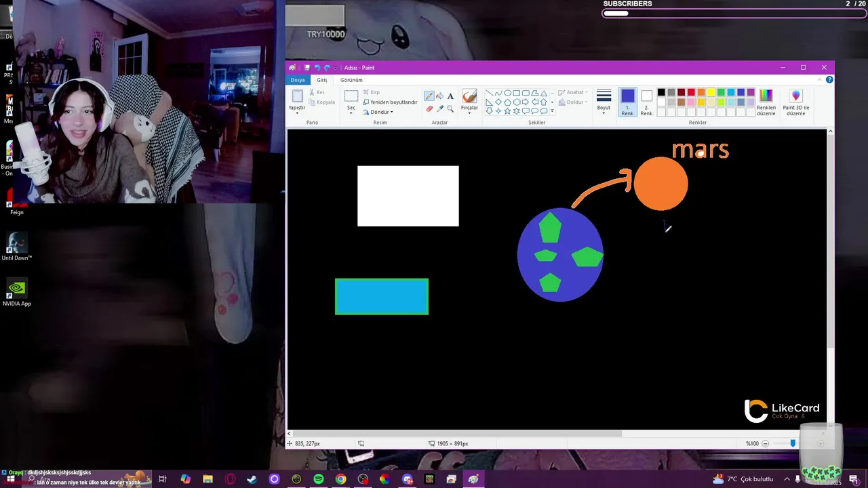Expand the Seç selection dropdown arrow
The image size is (868, 488).
351,113
